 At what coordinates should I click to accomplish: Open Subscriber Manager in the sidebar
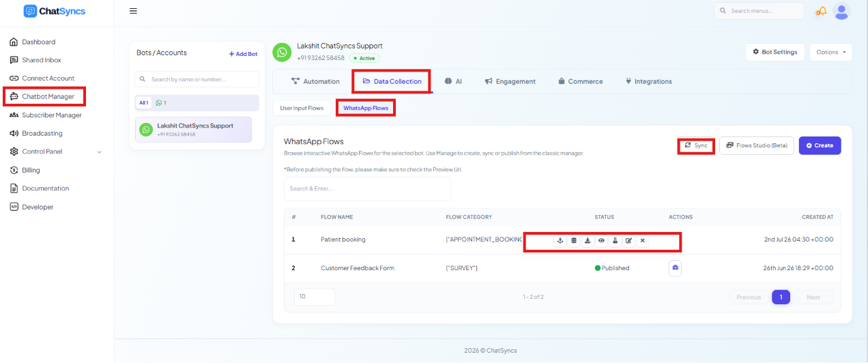coord(51,115)
